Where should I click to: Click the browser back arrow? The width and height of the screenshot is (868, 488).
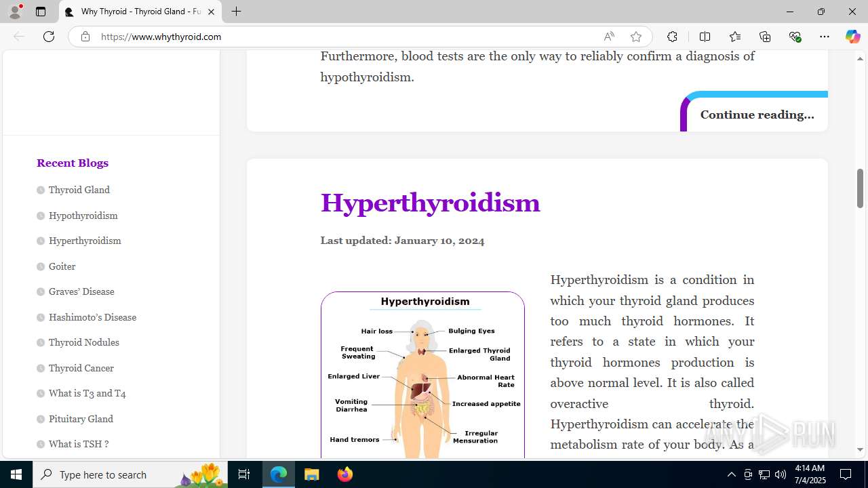pyautogui.click(x=19, y=37)
